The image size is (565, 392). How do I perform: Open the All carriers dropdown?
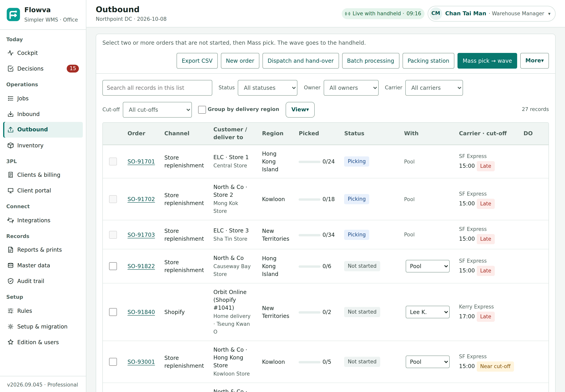(434, 88)
